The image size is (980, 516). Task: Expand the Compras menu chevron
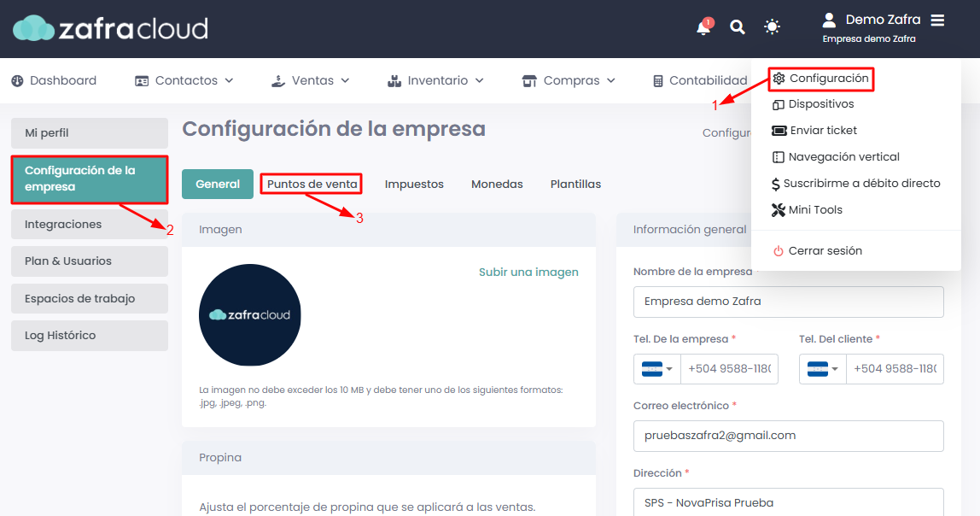pyautogui.click(x=611, y=80)
